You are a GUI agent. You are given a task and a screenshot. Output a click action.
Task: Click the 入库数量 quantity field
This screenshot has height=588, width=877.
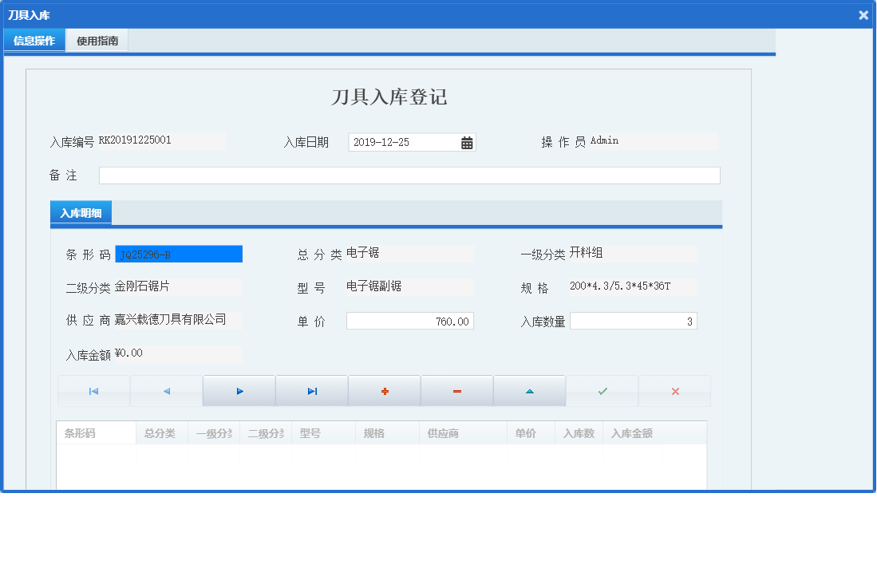[634, 321]
